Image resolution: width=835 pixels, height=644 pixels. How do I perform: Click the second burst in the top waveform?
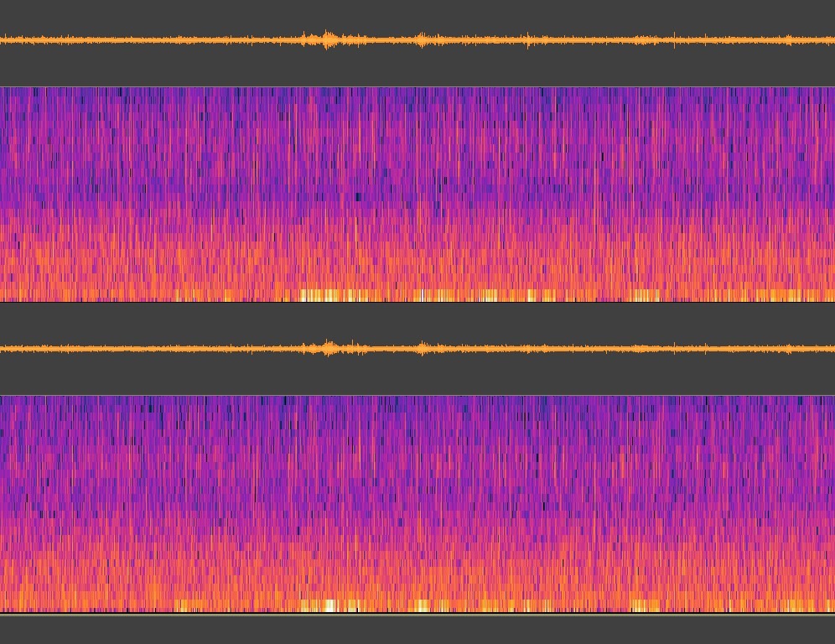click(x=422, y=39)
